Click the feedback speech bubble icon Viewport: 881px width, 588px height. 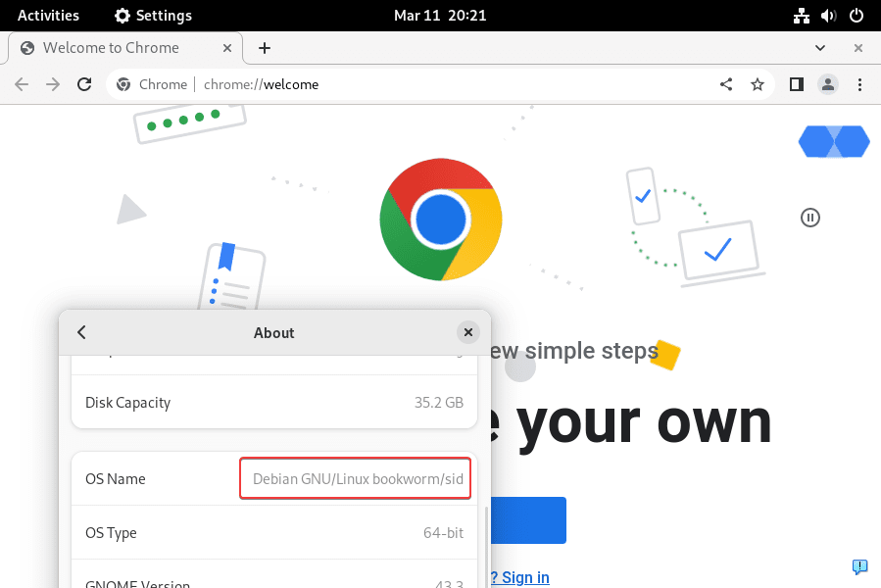pos(859,566)
